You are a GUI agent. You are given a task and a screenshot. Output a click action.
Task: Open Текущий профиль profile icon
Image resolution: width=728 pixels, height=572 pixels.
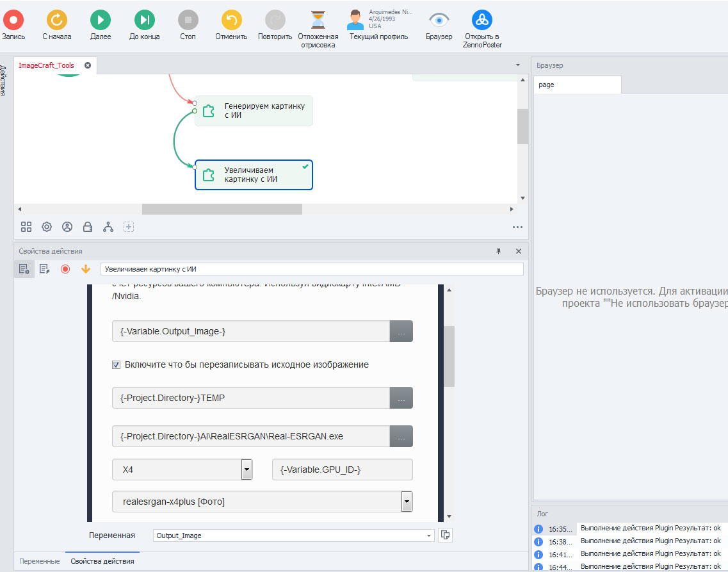[355, 20]
